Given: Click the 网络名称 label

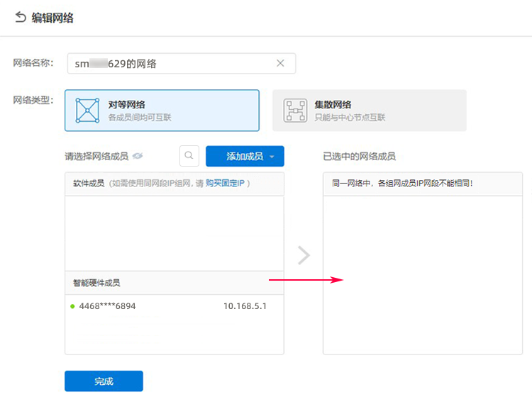Looking at the screenshot, I should pyautogui.click(x=33, y=62).
